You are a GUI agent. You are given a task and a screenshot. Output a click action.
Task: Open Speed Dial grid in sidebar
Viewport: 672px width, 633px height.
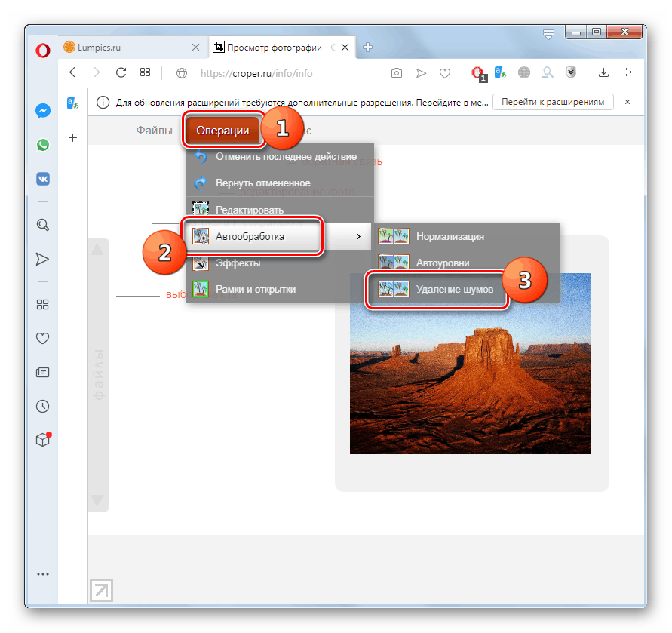tap(42, 305)
